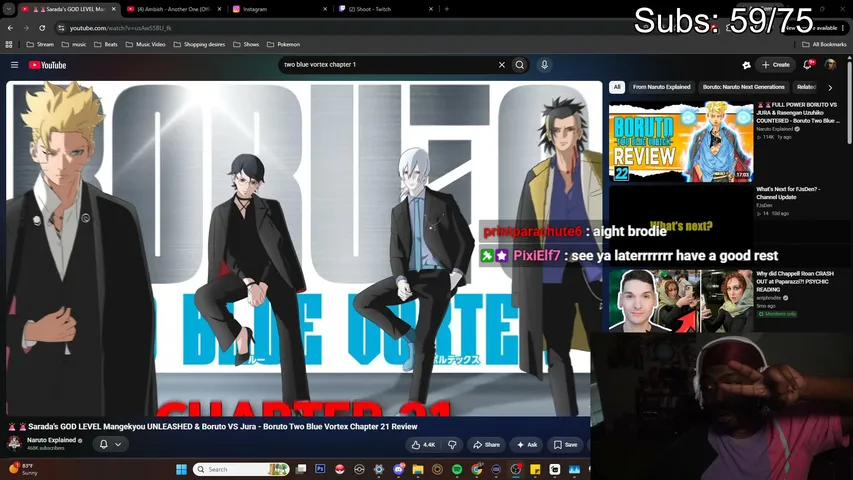
Task: Open the All Bookmarks folder
Action: click(824, 45)
